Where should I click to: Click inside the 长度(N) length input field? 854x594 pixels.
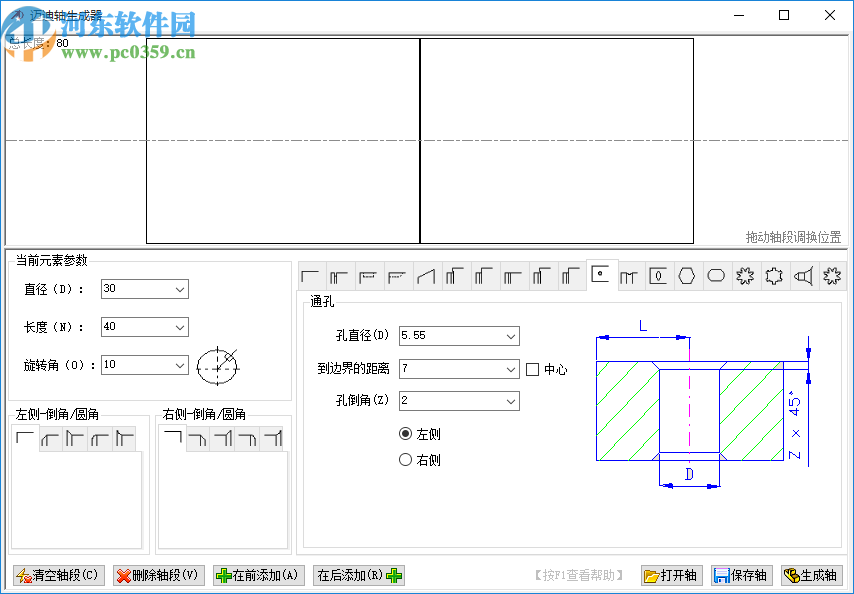coord(135,327)
